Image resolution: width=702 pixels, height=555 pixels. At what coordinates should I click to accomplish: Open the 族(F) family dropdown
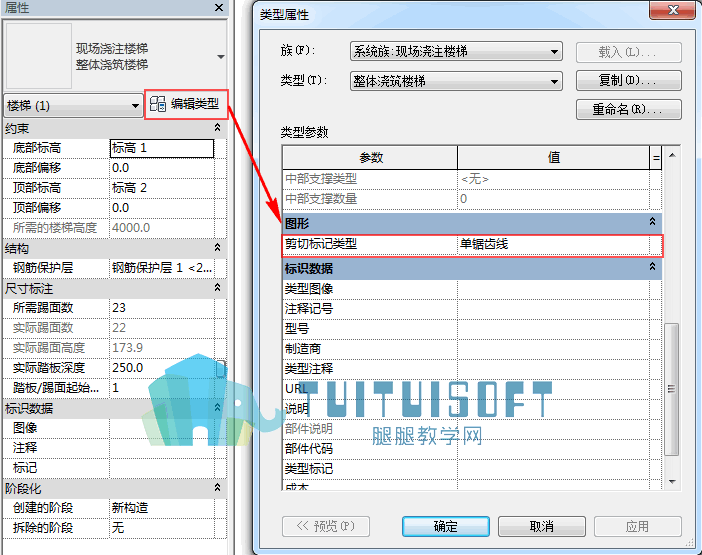point(456,51)
